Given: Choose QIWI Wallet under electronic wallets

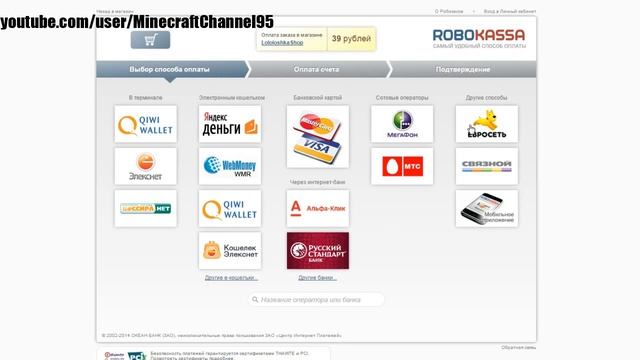Looking at the screenshot, I should click(x=230, y=208).
